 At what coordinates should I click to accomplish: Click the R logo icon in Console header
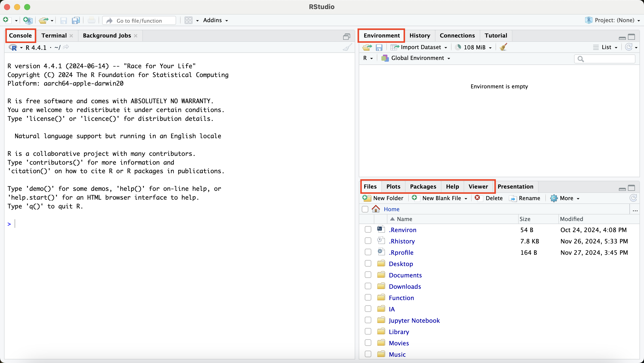coord(13,48)
